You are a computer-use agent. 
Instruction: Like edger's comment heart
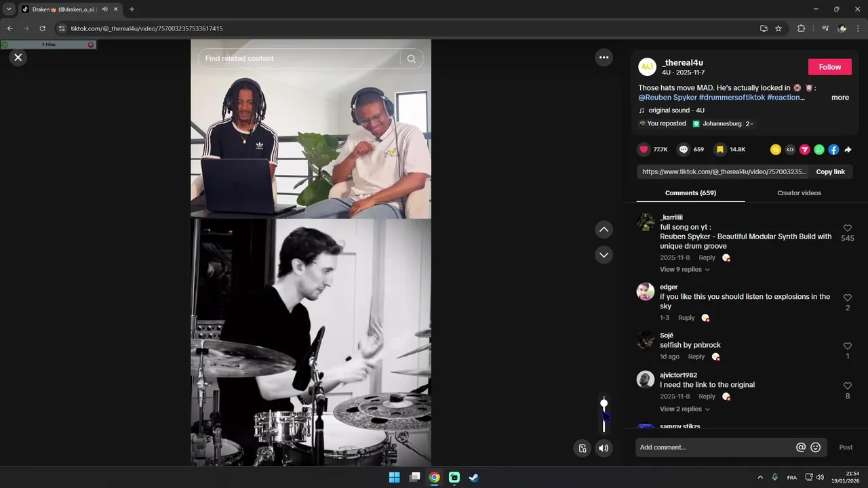click(847, 298)
